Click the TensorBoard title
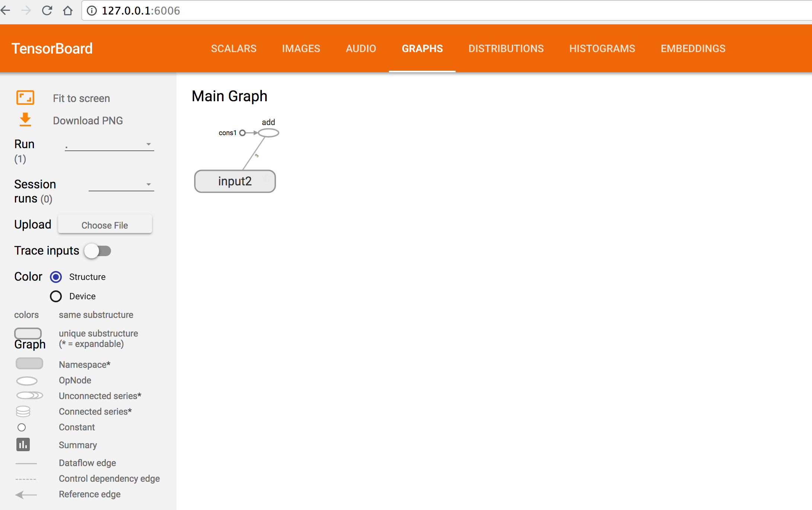Screen dimensions: 812x510 coord(52,48)
